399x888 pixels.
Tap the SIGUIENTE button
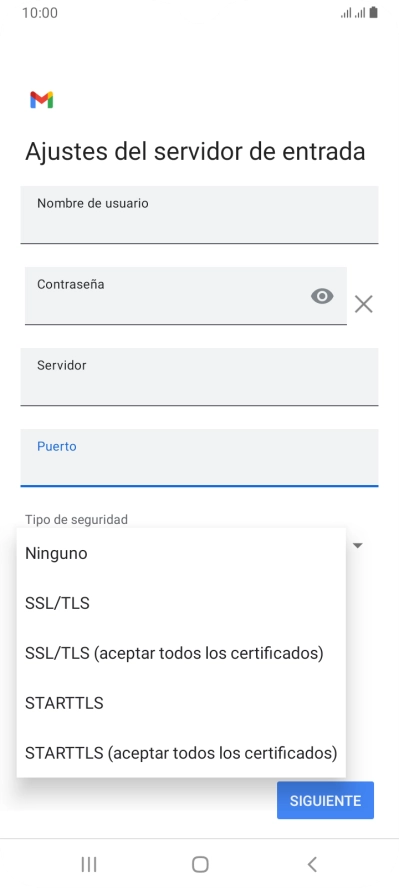coord(325,800)
